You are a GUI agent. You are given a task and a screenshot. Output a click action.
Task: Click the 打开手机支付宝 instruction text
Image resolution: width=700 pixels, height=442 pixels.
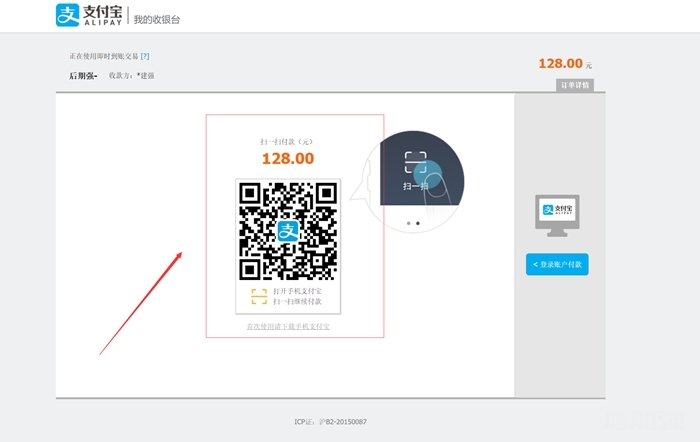coord(297,291)
